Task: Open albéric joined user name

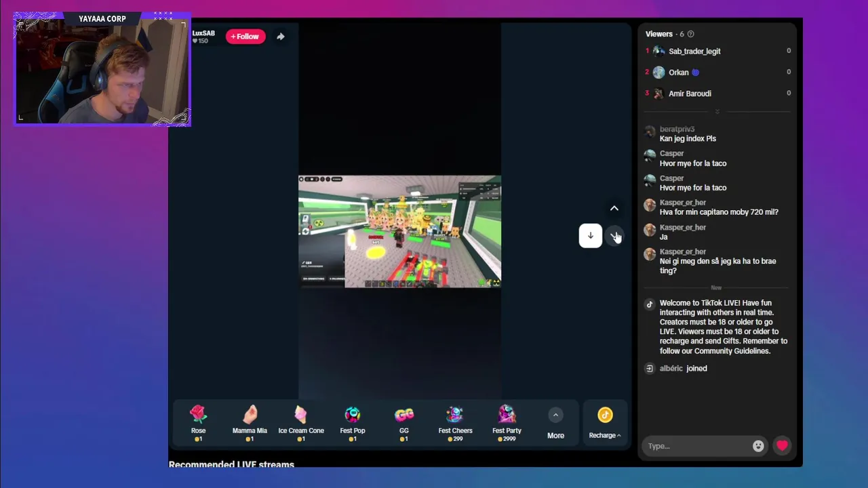Action: (671, 369)
